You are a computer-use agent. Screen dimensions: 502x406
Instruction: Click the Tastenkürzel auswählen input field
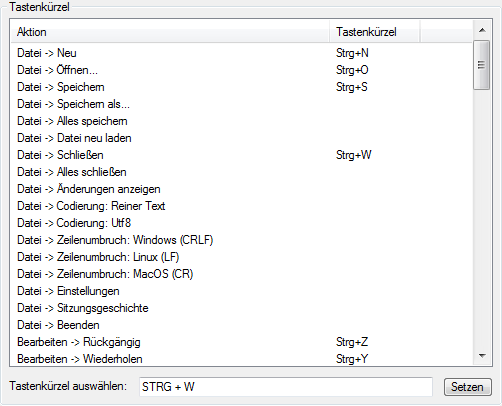click(x=286, y=387)
